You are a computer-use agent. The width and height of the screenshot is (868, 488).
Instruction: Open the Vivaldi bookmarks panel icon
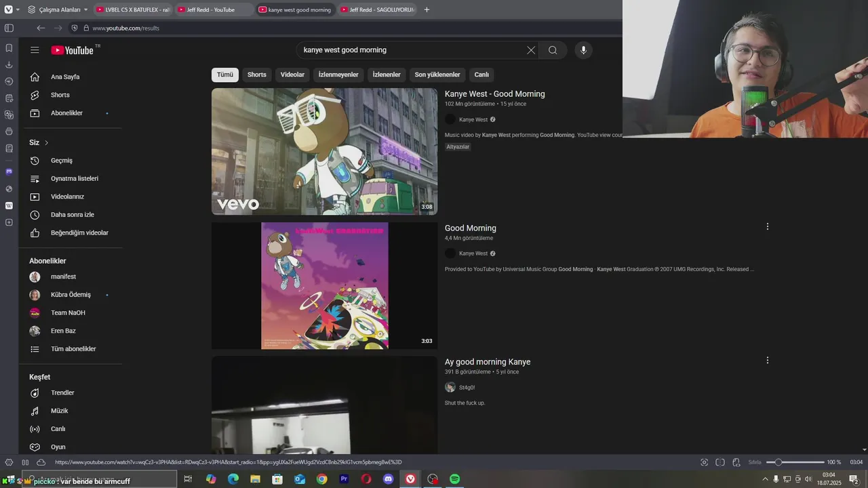coord(9,48)
